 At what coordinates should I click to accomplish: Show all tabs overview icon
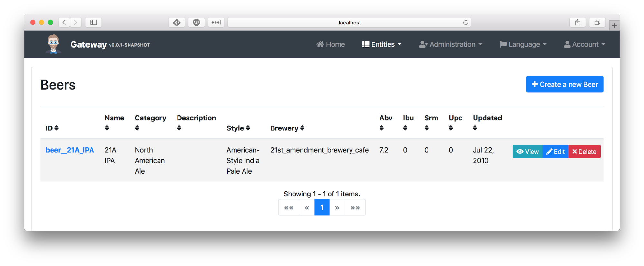(x=597, y=22)
